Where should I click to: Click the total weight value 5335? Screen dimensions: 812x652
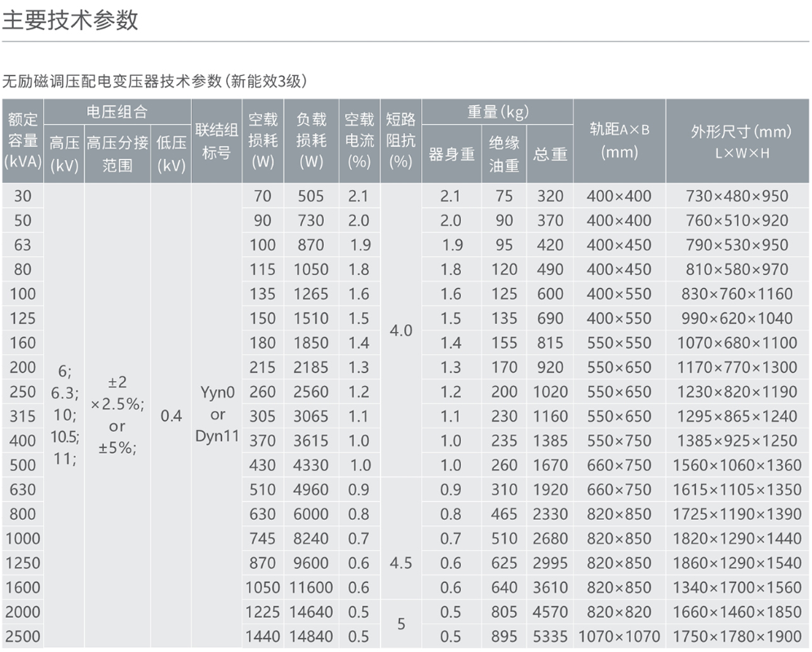pyautogui.click(x=550, y=636)
